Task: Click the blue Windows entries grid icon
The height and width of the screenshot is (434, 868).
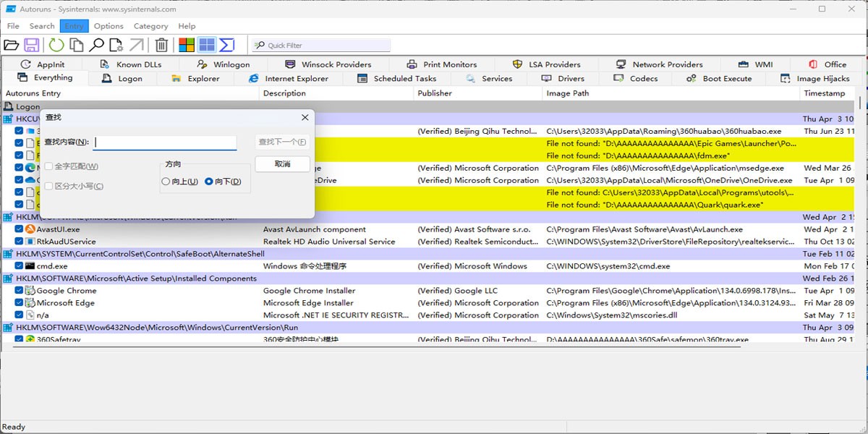Action: pos(207,45)
